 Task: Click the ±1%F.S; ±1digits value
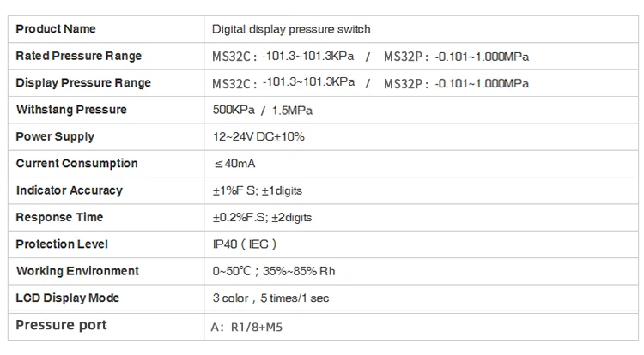pos(257,190)
